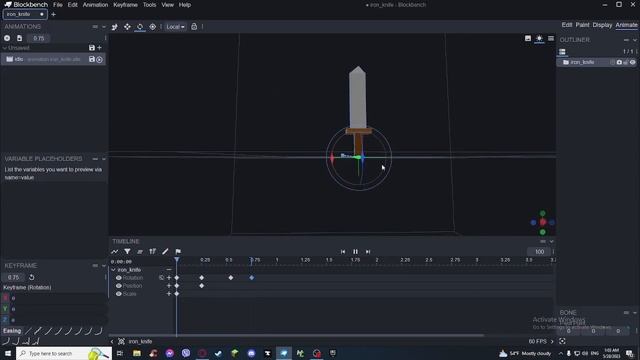Collapse the Variable Placeholders panel
Screen dimensions: 640x360
[x=104, y=159]
